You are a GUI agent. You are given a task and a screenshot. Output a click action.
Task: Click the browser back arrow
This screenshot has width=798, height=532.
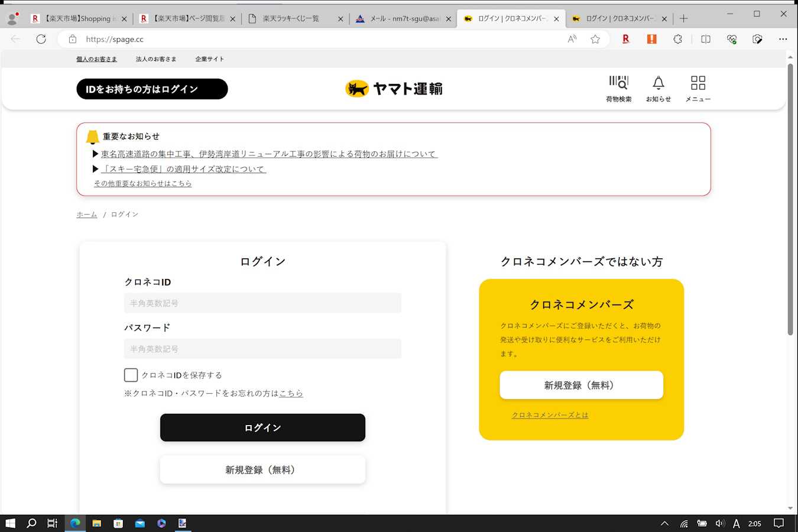pos(15,39)
